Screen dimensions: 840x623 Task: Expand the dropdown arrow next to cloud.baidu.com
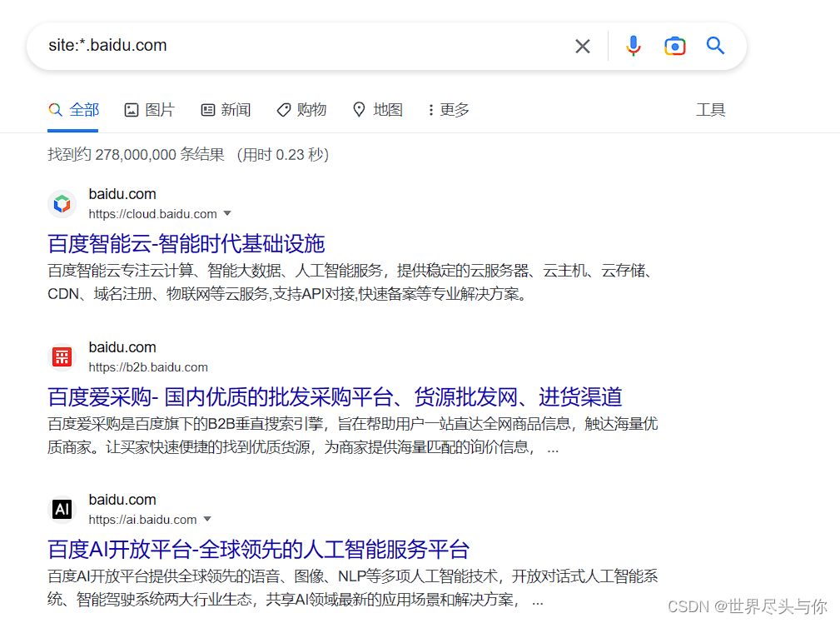227,213
